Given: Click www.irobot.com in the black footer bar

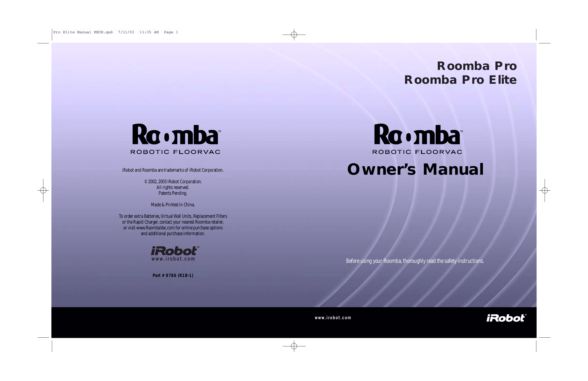Looking at the screenshot, I should 333,318.
